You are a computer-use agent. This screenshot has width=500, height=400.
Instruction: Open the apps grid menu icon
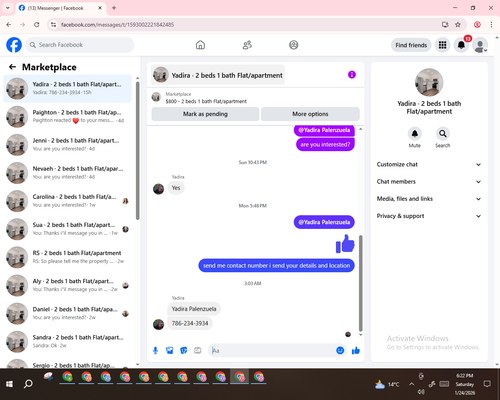[x=442, y=45]
